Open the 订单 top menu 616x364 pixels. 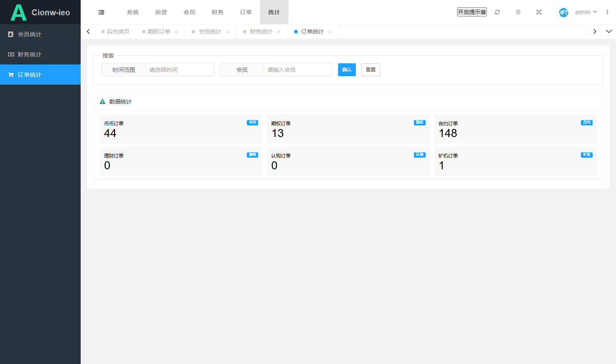(x=246, y=12)
